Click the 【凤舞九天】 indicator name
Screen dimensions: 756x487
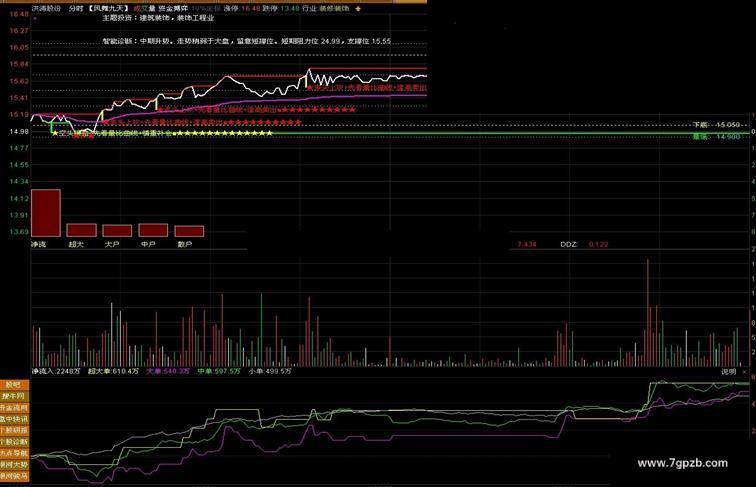tap(108, 9)
